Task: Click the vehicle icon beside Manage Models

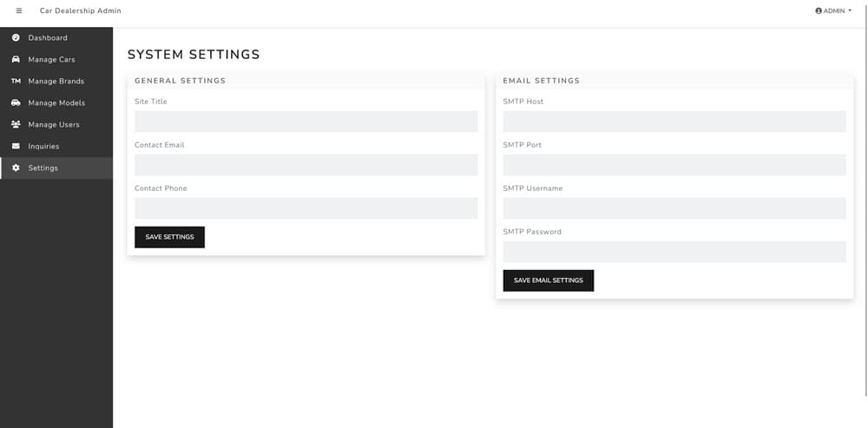Action: click(16, 103)
